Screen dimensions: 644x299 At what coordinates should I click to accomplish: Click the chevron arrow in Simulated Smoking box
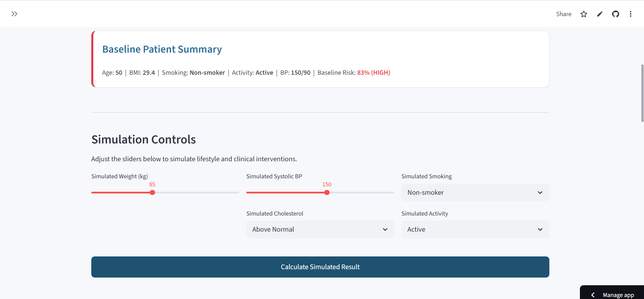pos(540,192)
